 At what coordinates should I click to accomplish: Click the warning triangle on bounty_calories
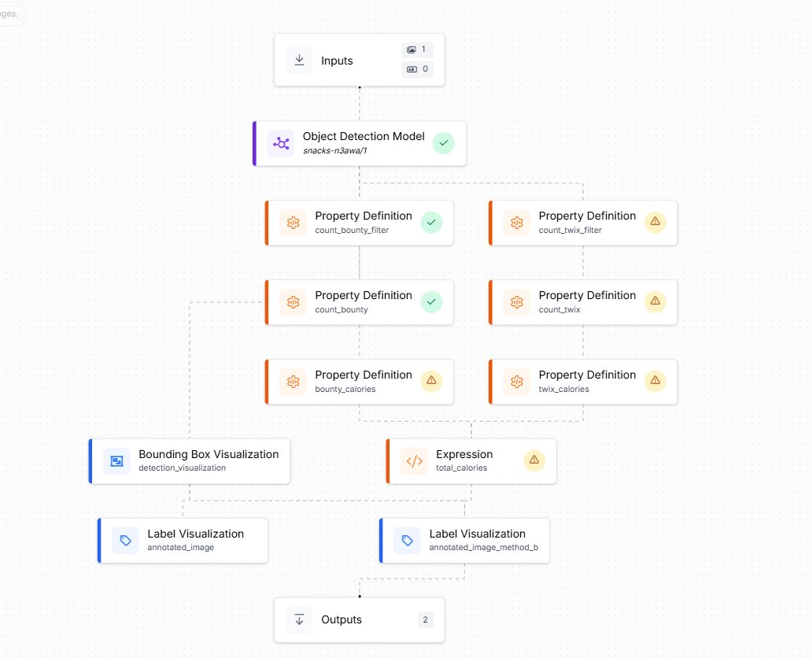pos(431,381)
